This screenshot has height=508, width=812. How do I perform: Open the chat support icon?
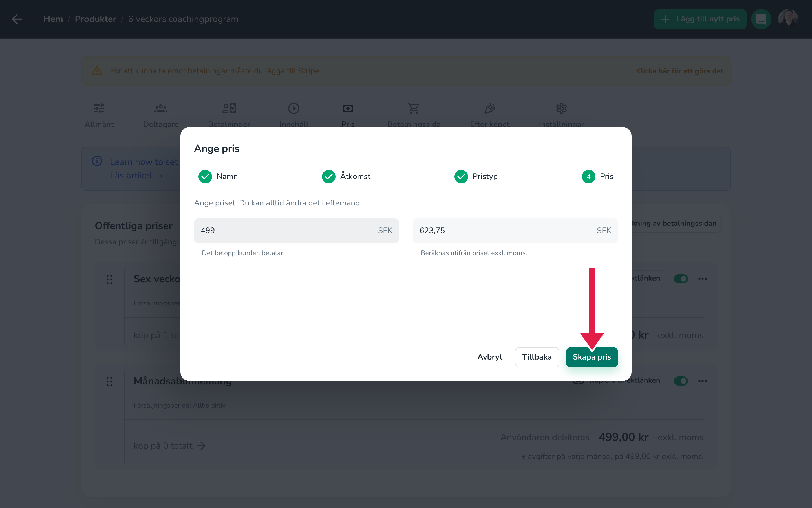(x=761, y=19)
